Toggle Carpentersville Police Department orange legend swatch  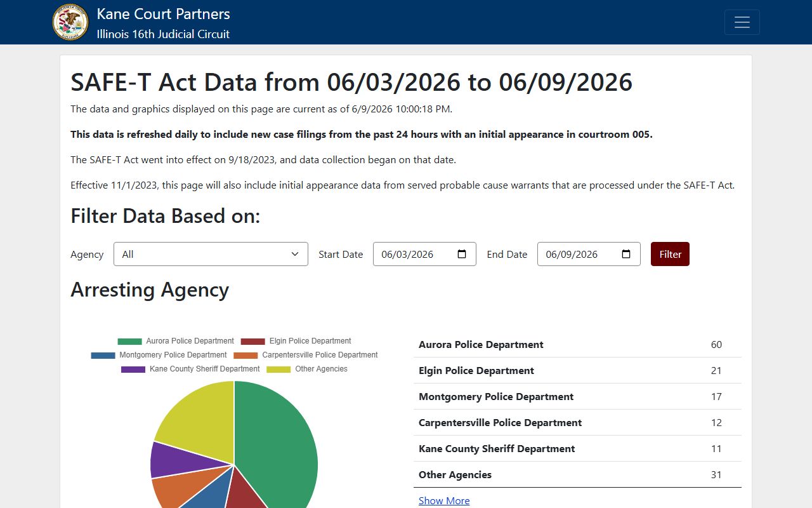[246, 355]
